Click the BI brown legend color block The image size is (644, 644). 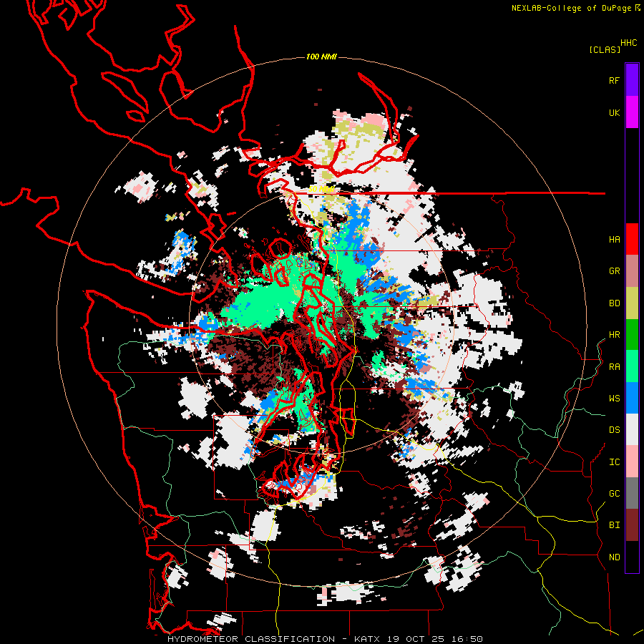click(632, 525)
